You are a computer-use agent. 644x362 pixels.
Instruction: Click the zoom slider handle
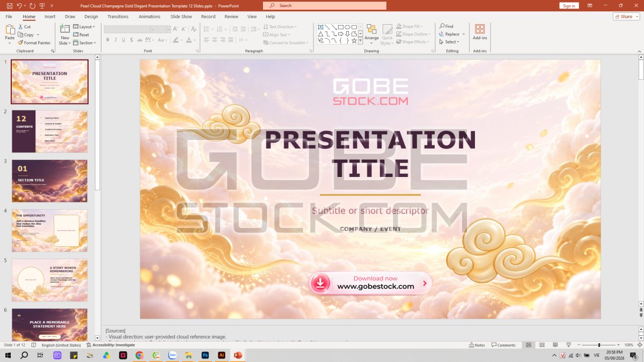tap(599, 345)
